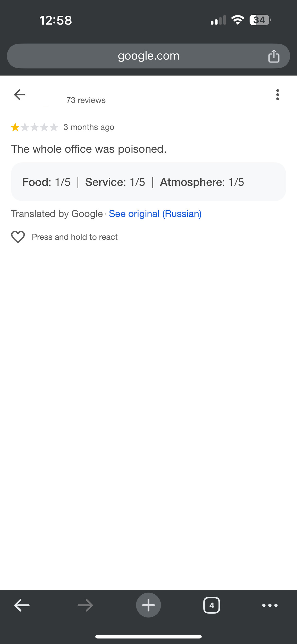Tap the Food Service Atmosphere ratings box
The image size is (297, 644).
point(148,182)
